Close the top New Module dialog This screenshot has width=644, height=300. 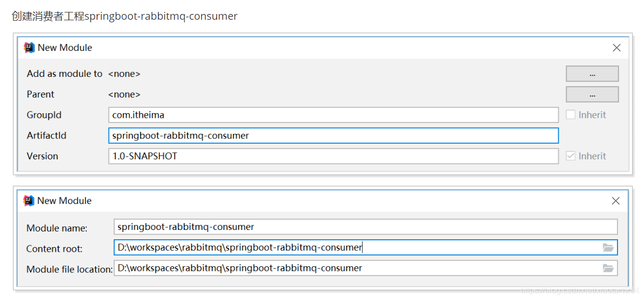coord(616,48)
